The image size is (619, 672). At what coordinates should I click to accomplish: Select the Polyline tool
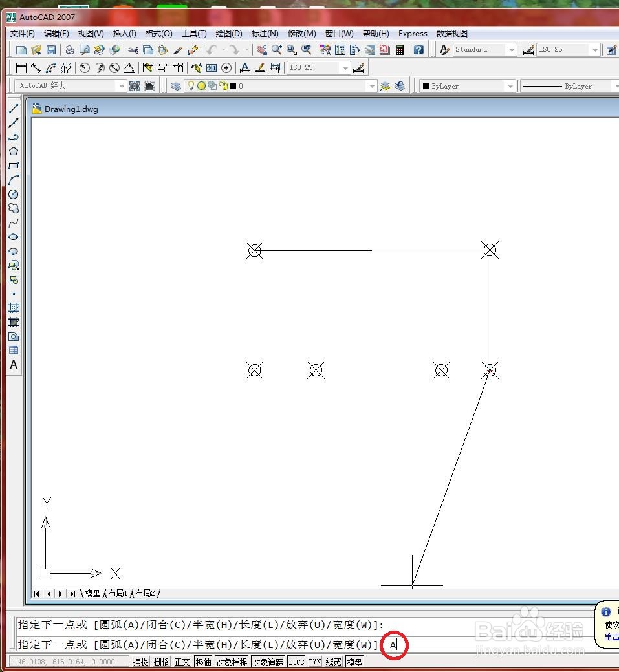(x=14, y=137)
